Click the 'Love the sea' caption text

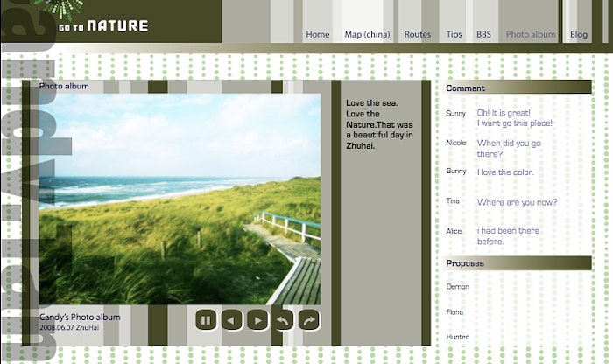(379, 124)
